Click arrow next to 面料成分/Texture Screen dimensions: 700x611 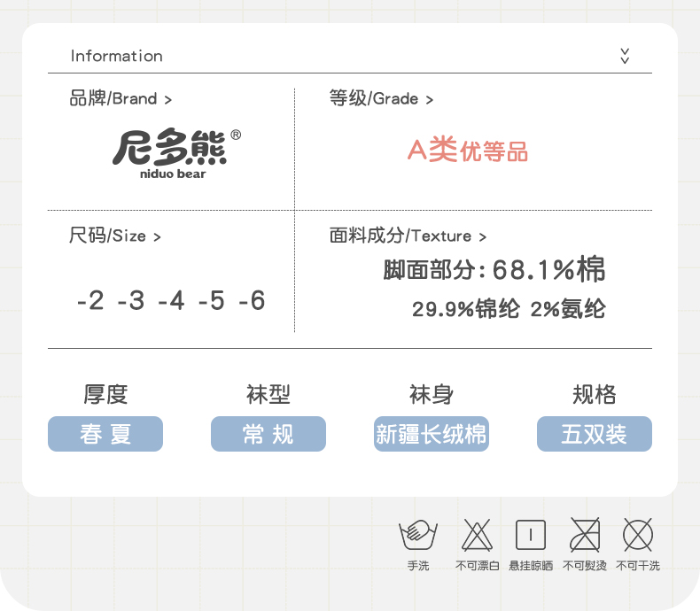tap(482, 237)
